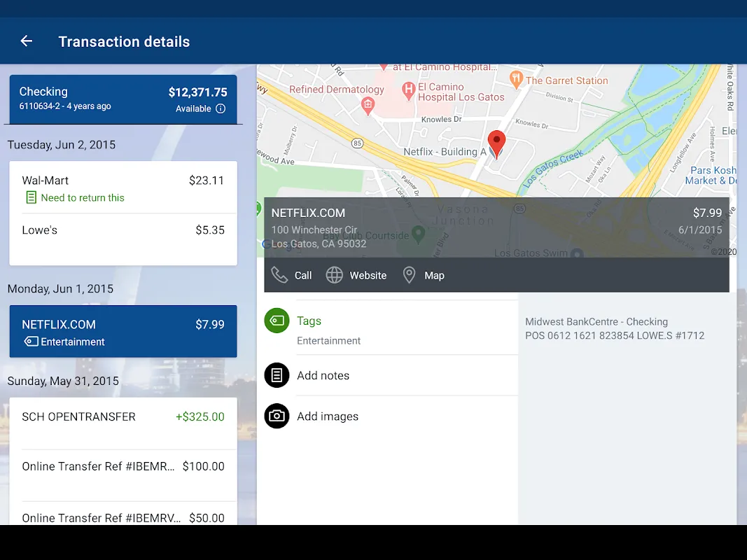
Task: Click the 'Need to return this' note text
Action: point(83,197)
